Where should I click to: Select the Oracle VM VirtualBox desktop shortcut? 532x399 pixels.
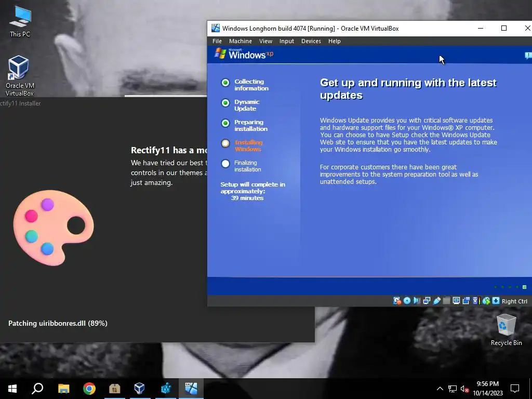point(20,76)
